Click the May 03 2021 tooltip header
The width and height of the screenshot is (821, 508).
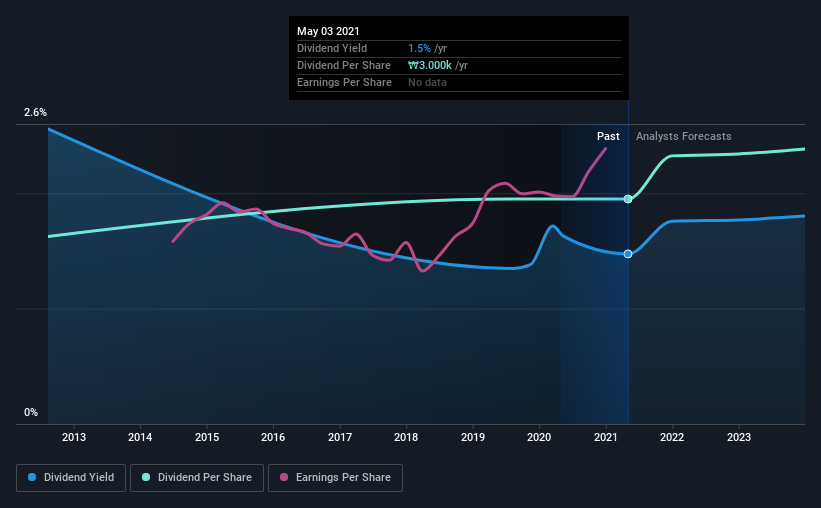[x=328, y=31]
